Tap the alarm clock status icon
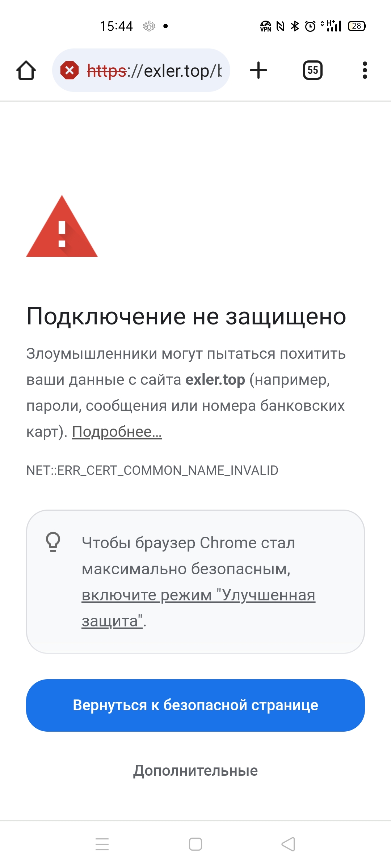 point(310,26)
